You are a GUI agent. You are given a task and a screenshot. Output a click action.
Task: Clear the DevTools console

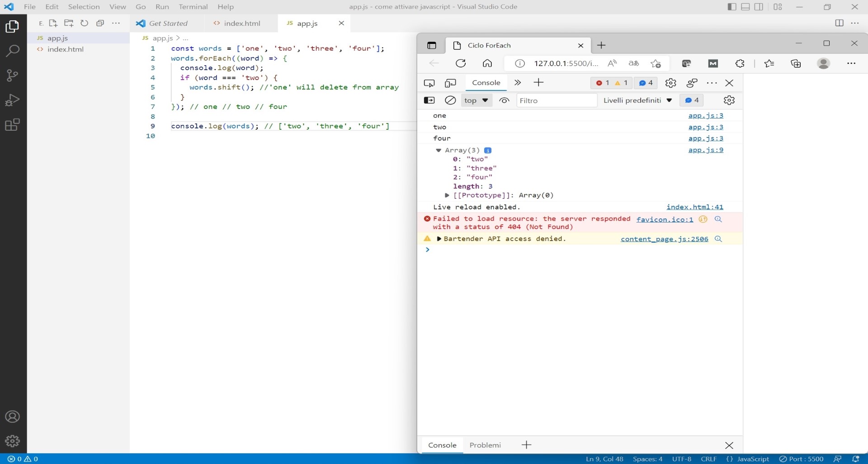coord(450,100)
